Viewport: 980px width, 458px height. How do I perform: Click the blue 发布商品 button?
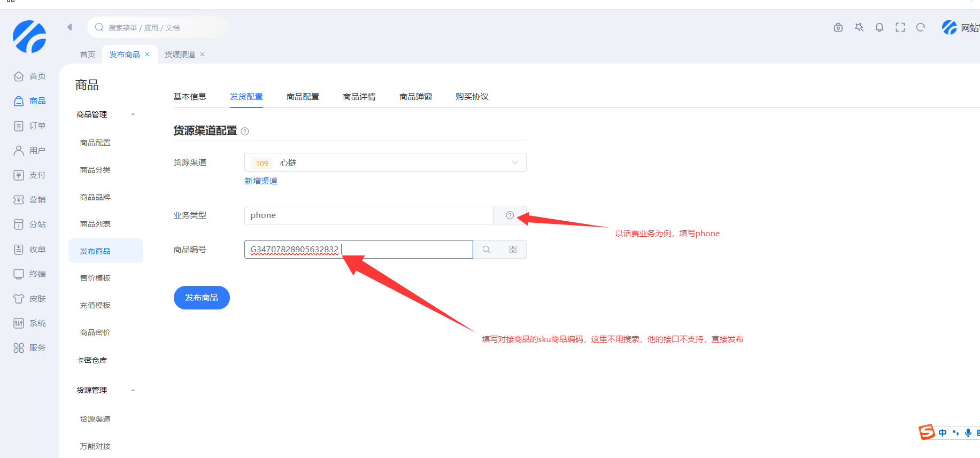click(202, 298)
